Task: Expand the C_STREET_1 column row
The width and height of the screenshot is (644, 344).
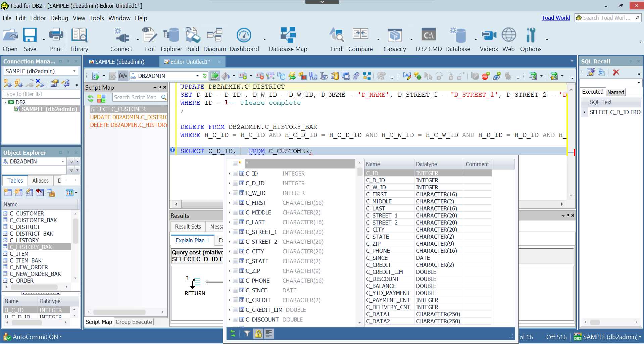Action: tap(230, 232)
